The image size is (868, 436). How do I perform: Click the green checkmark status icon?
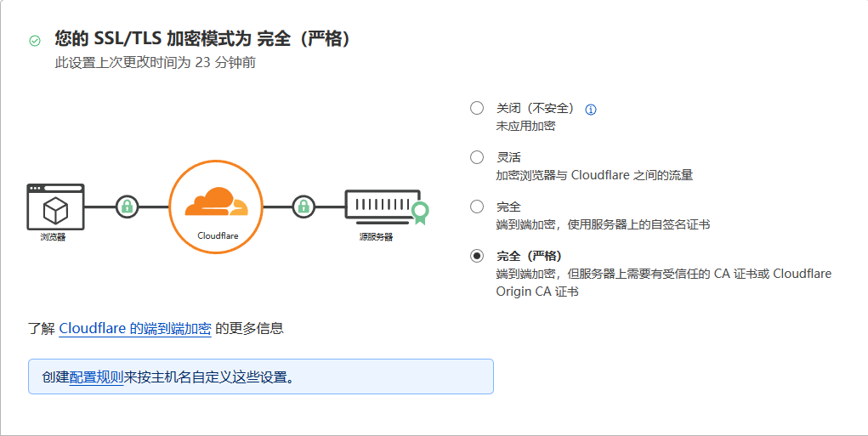pos(35,41)
